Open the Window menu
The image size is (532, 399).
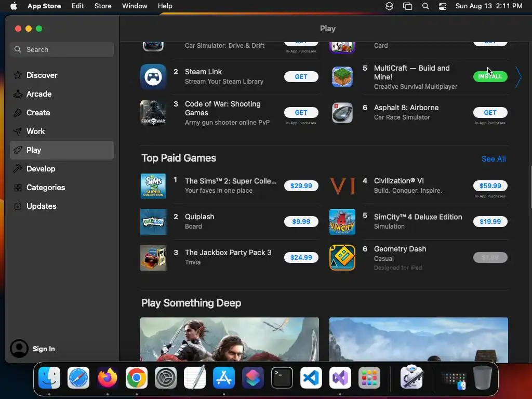point(135,6)
